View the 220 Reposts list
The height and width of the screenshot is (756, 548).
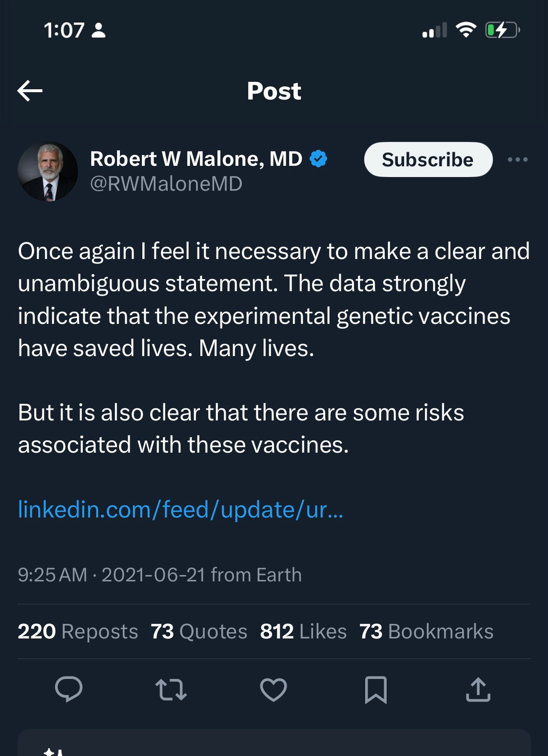(78, 632)
